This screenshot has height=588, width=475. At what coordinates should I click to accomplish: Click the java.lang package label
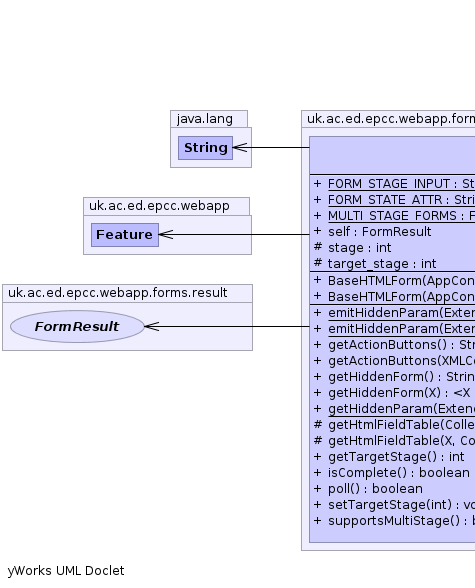pyautogui.click(x=205, y=119)
